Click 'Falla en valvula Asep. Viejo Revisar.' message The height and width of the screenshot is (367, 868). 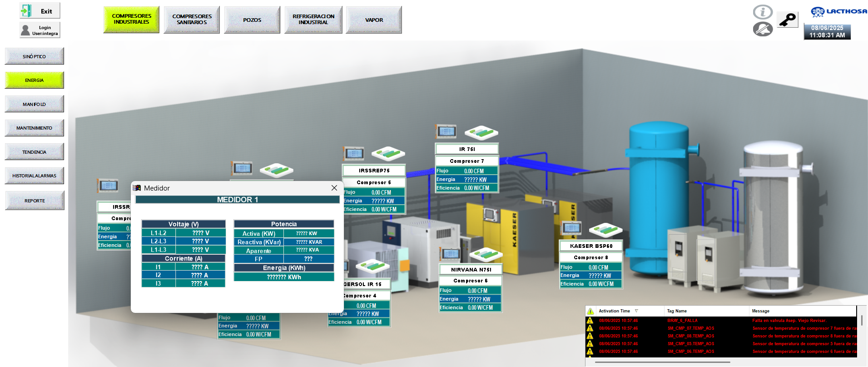(x=789, y=321)
